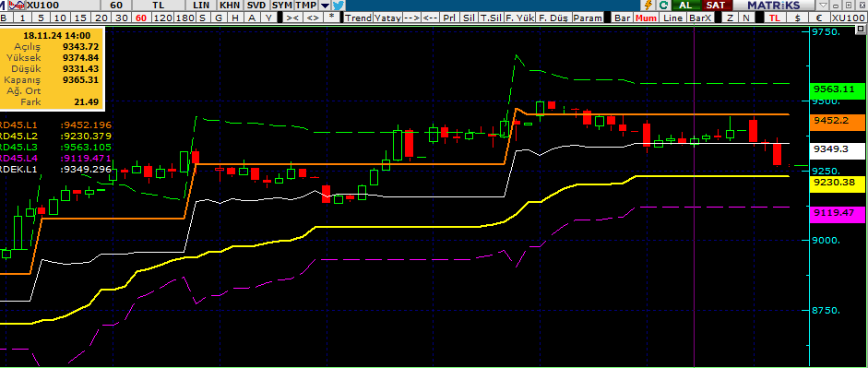Click the XU100 symbol field in the title bar
The height and width of the screenshot is (368, 868).
63,5
